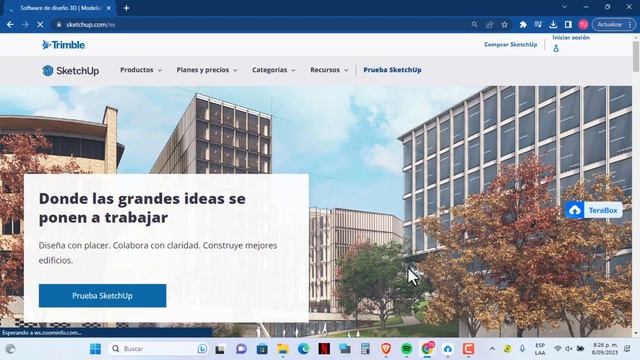Click the Trimble logo
640x360 pixels.
64,44
